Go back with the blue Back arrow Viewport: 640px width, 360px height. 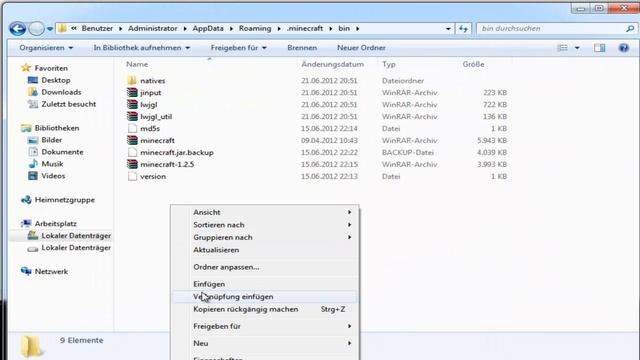point(18,29)
